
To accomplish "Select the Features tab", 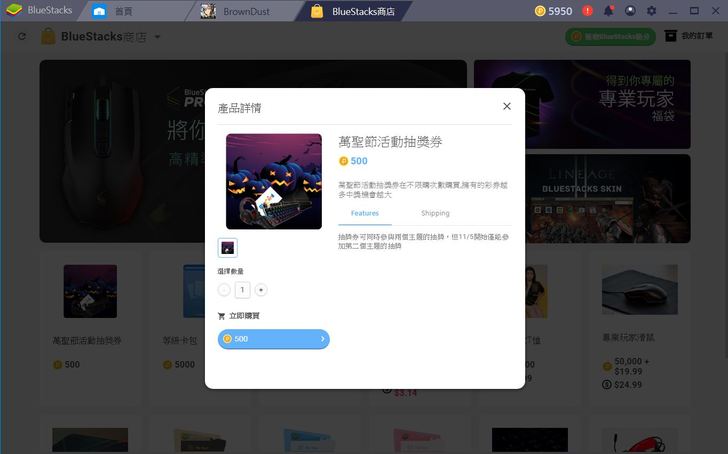I will (x=364, y=213).
